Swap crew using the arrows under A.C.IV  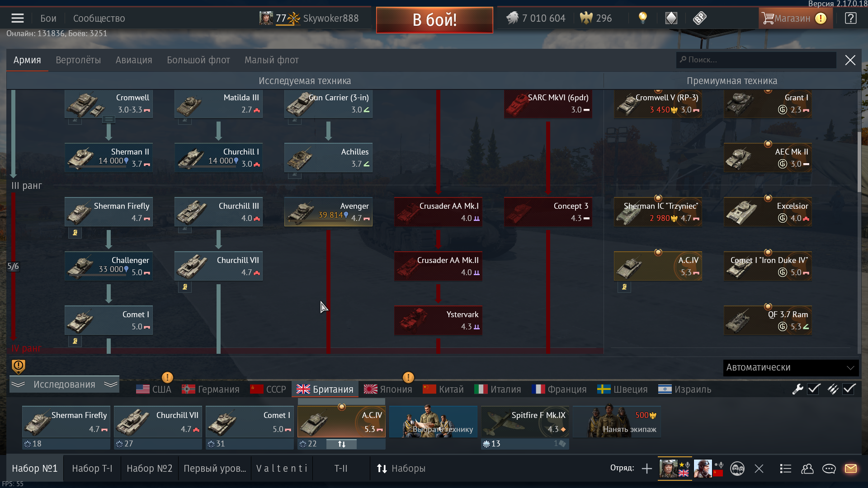point(341,444)
